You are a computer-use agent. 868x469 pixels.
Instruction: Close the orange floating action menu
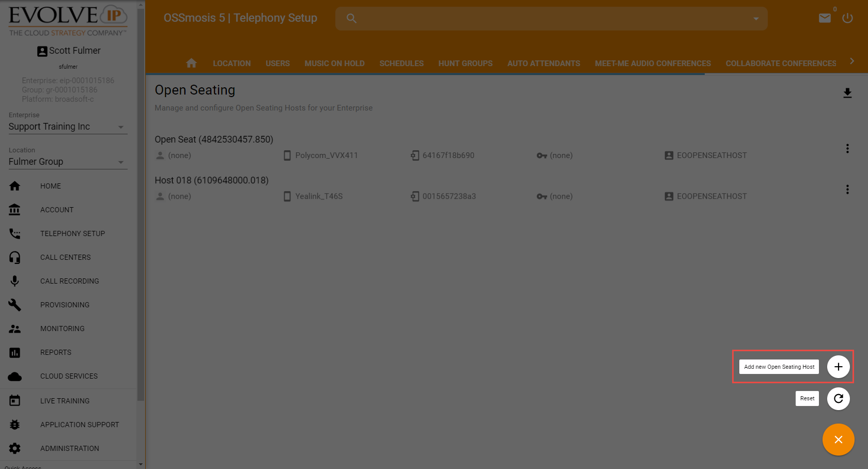tap(838, 440)
